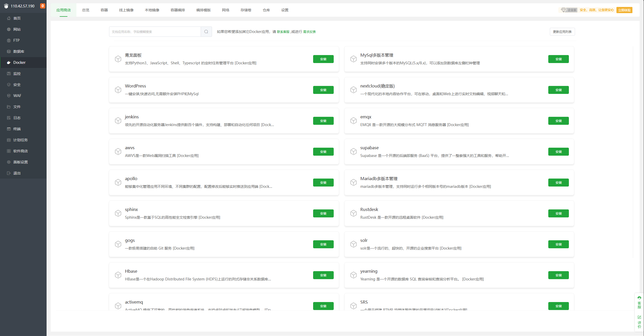Open the 网络 tab
The height and width of the screenshot is (336, 644).
(x=226, y=10)
